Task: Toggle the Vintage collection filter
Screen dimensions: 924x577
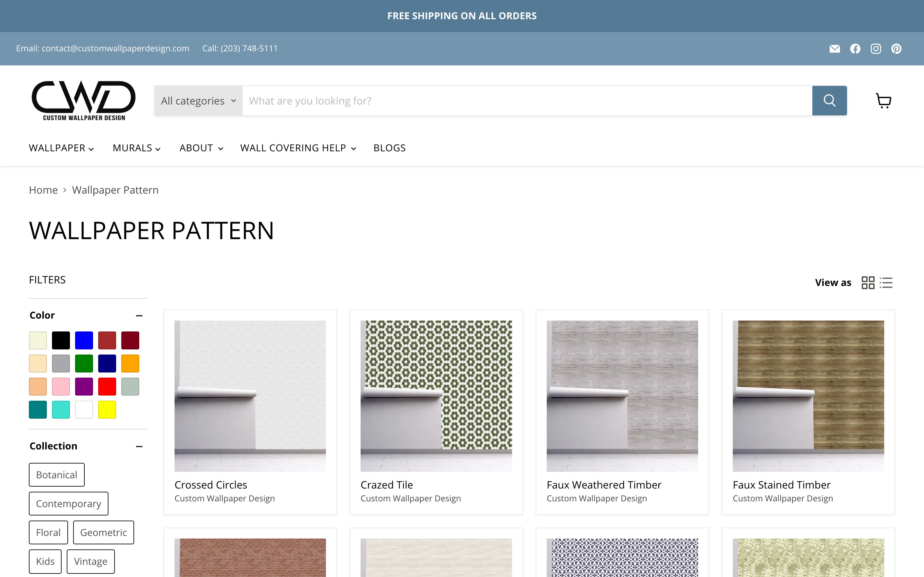Action: 90,561
